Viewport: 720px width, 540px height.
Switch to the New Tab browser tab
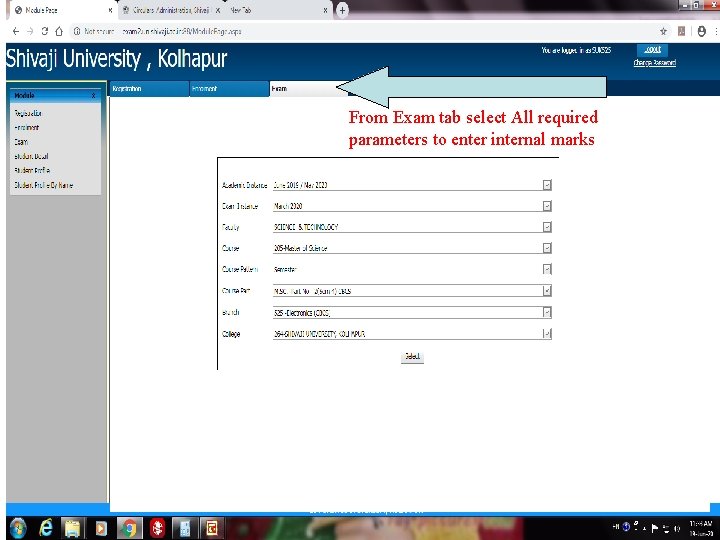pyautogui.click(x=278, y=10)
